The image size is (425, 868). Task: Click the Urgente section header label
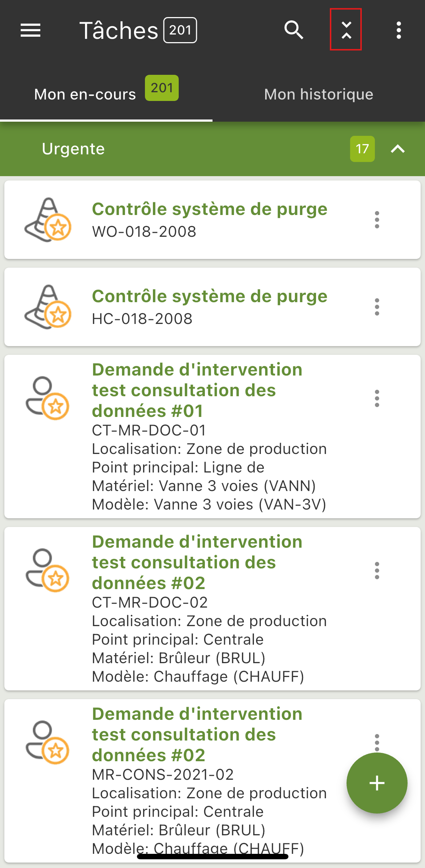tap(73, 149)
